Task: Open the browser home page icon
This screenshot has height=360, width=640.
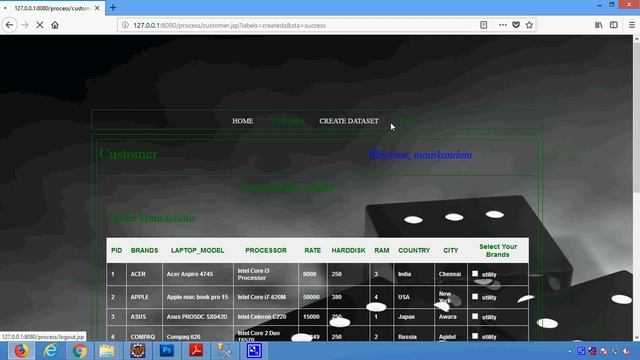Action: pyautogui.click(x=55, y=25)
